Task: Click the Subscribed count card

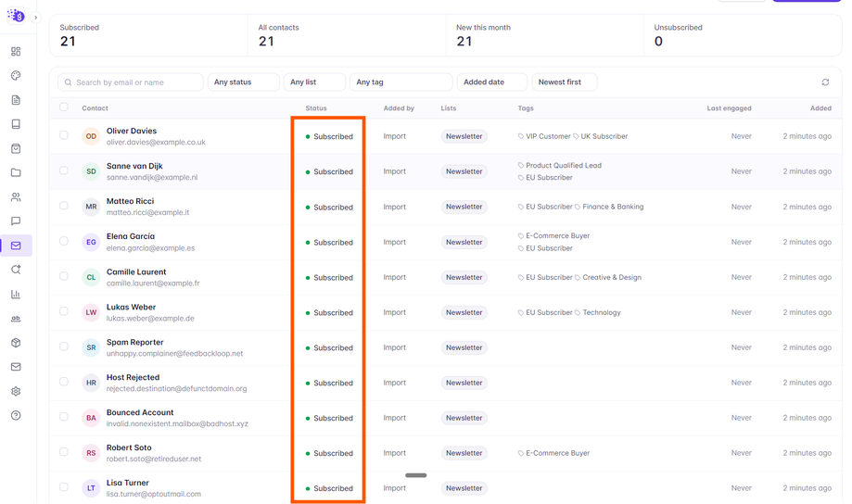Action: click(x=148, y=35)
